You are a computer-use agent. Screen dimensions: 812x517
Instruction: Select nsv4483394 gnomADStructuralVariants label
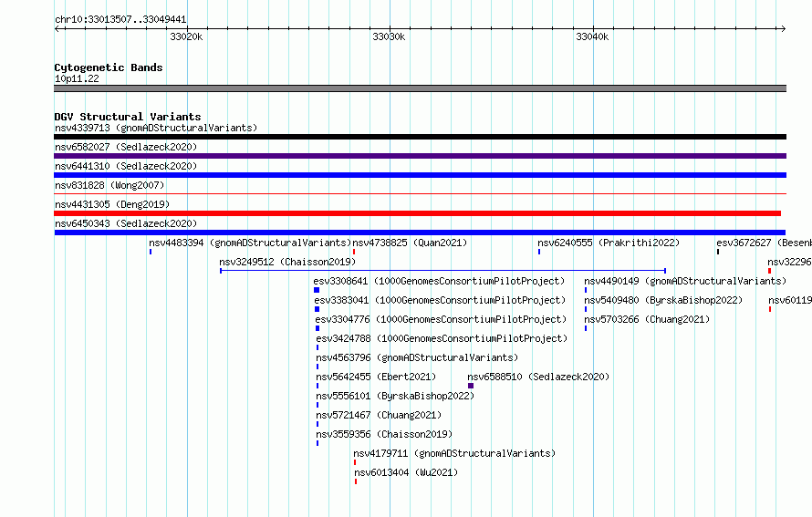(x=250, y=243)
